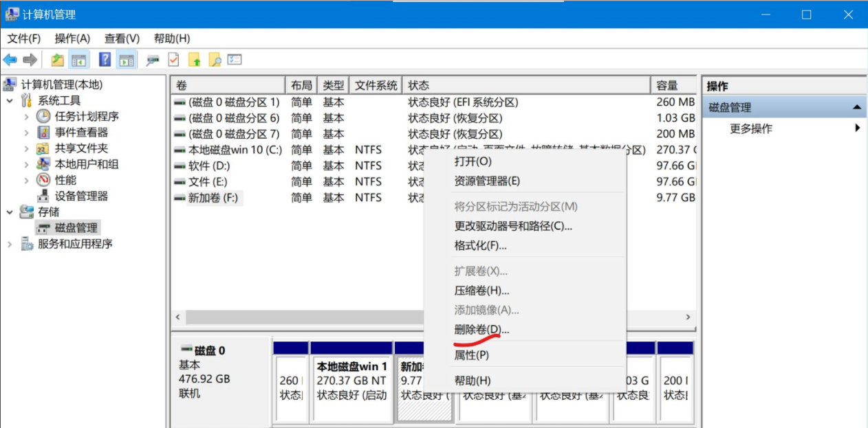This screenshot has height=428, width=868.
Task: Collapse the 磁盘管理 actions section arrow
Action: (x=856, y=107)
